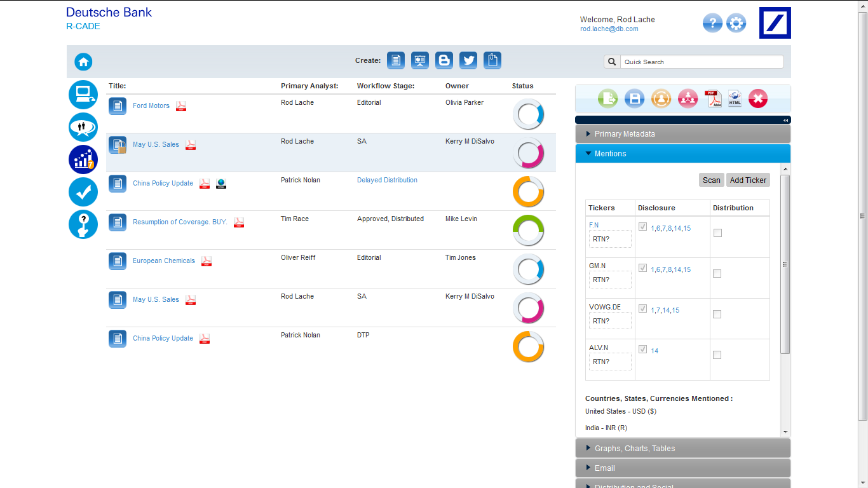Click disclosure numbers 1,7,14,15 for VOWG.DE
This screenshot has height=488, width=868.
pos(665,311)
